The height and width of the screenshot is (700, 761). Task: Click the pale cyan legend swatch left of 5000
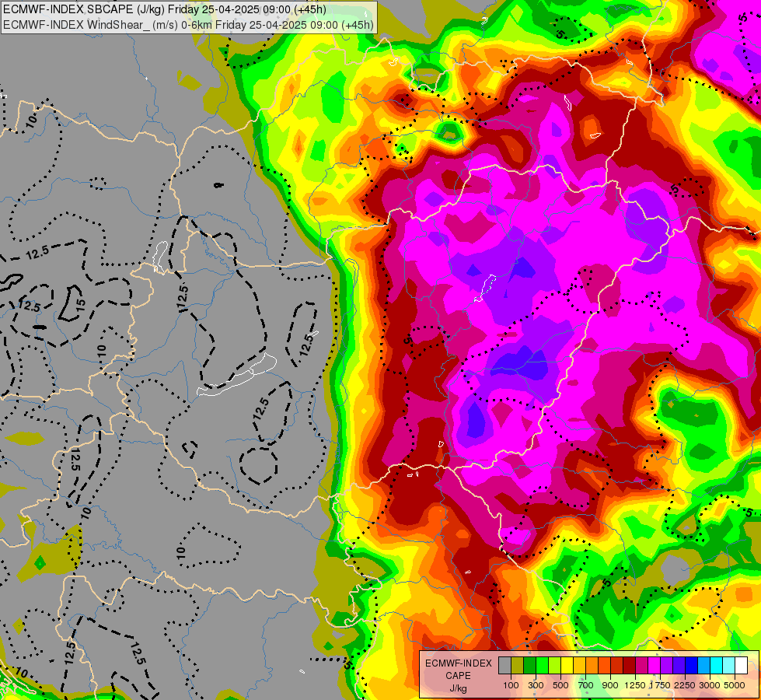pos(729,666)
